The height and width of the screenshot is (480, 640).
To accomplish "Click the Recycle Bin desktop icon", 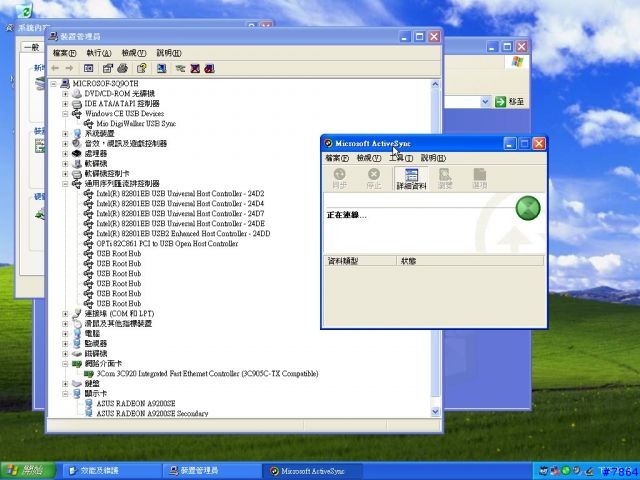I will click(24, 12).
